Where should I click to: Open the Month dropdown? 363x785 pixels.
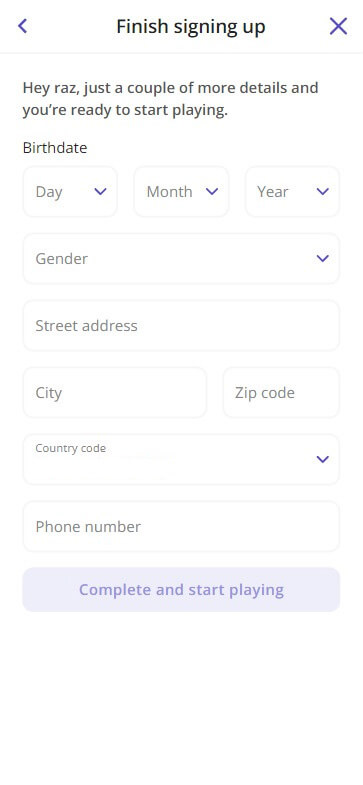click(181, 192)
